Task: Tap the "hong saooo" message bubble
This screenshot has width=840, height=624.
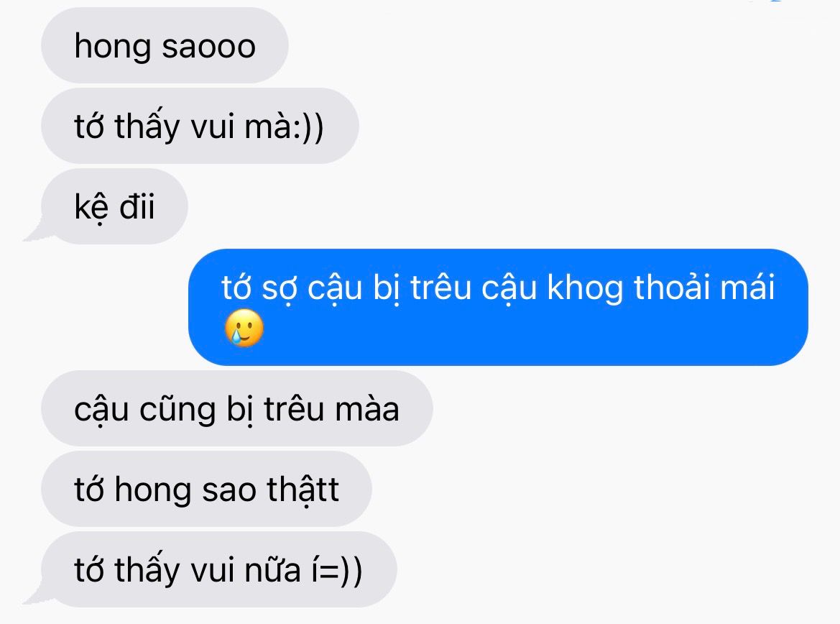Action: 165,45
